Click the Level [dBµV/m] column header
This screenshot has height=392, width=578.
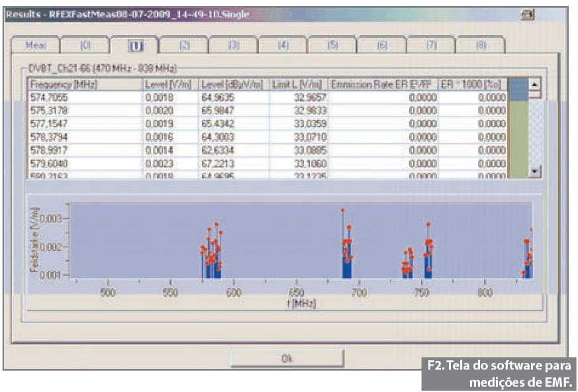point(233,85)
